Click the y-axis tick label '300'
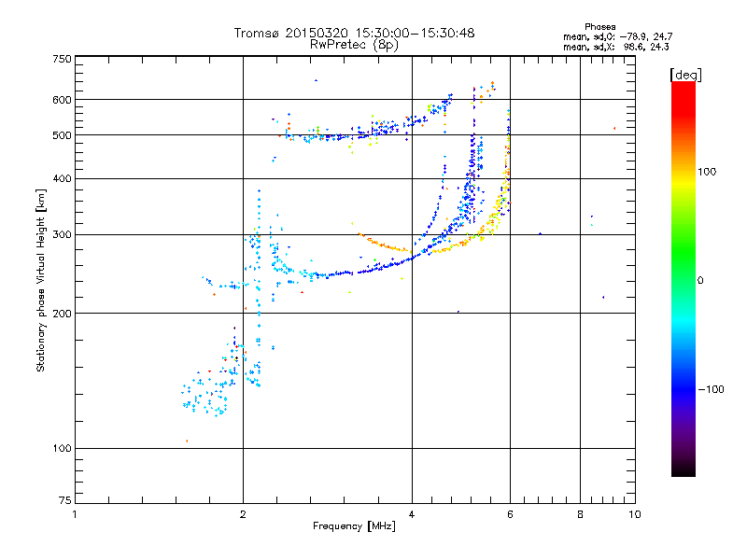Image resolution: width=747 pixels, height=560 pixels. 63,235
